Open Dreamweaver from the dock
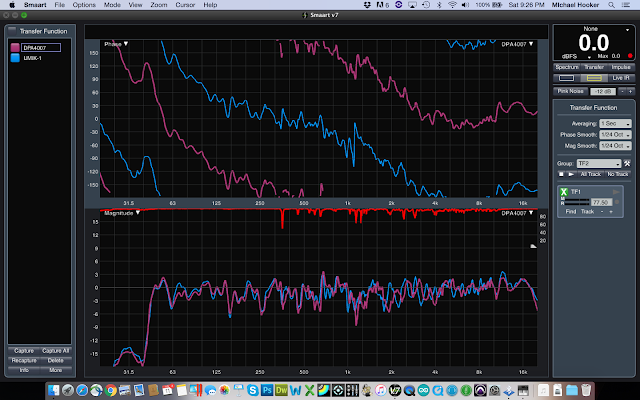 282,391
